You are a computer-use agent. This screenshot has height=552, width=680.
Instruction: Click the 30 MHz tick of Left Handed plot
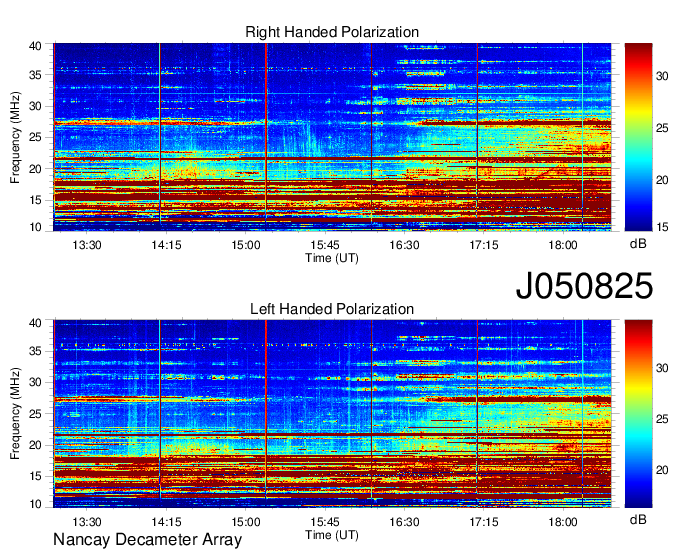tap(35, 382)
